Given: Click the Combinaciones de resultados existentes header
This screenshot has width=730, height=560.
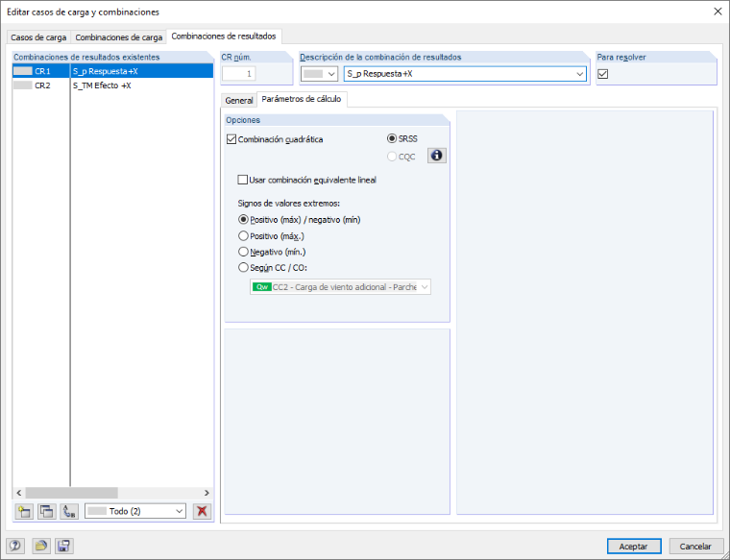Looking at the screenshot, I should coord(112,58).
